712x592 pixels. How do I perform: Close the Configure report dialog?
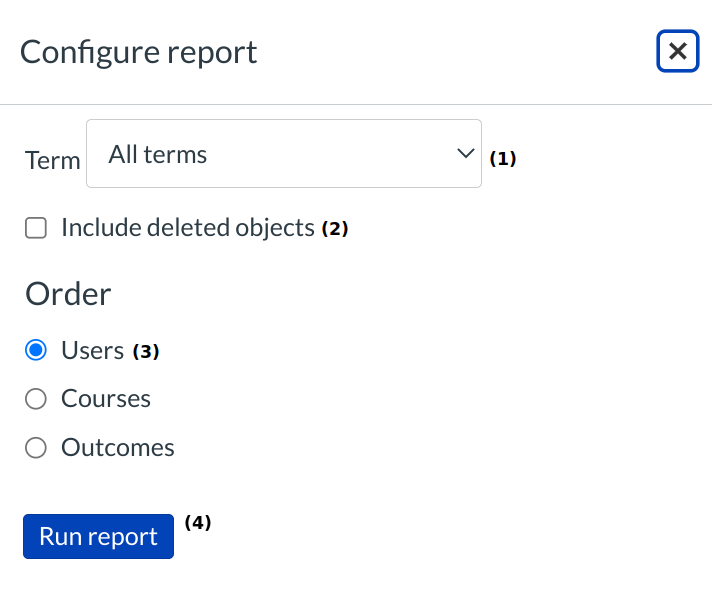(677, 51)
